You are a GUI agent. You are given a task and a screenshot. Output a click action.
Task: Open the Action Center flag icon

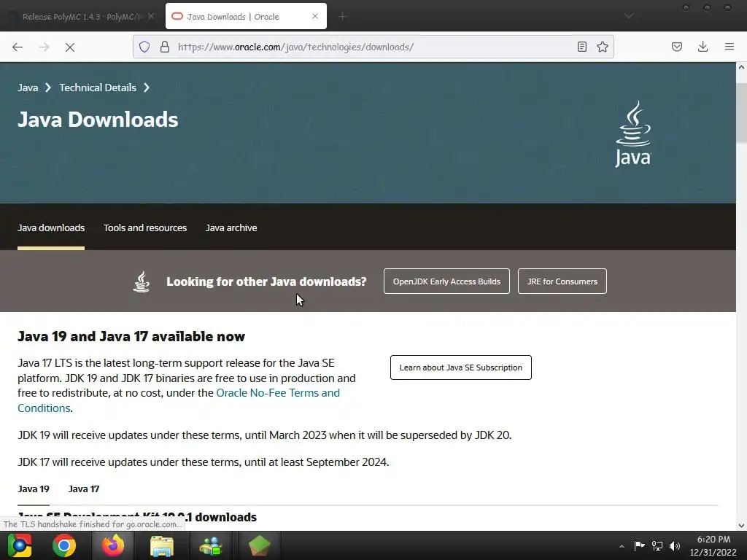[639, 545]
